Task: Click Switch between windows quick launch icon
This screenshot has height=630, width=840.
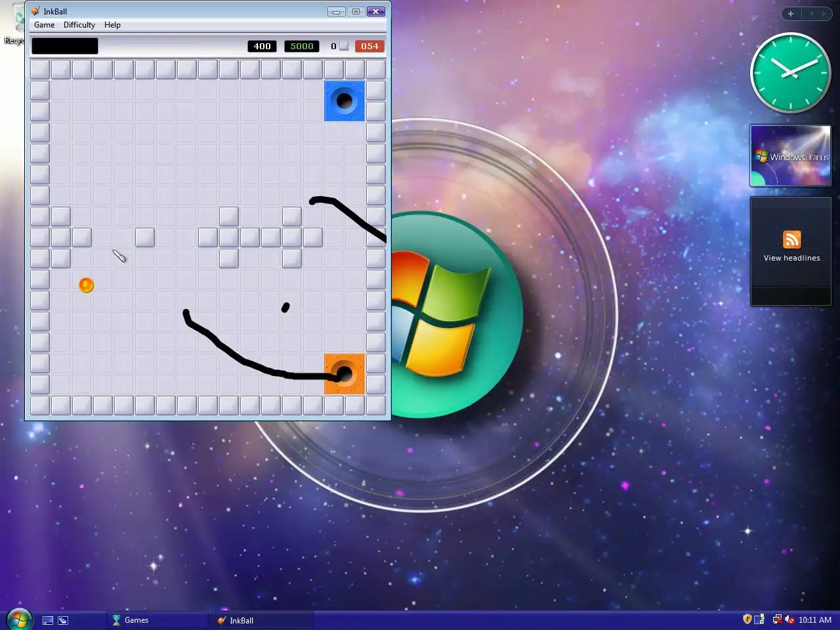Action: 63,620
